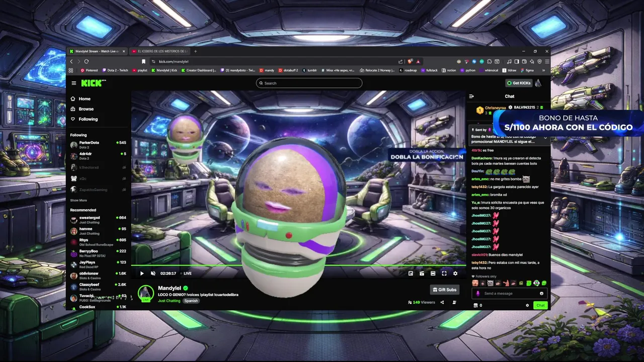644x362 pixels.
Task: Open recommended channel JayPlays
Action: (98, 264)
